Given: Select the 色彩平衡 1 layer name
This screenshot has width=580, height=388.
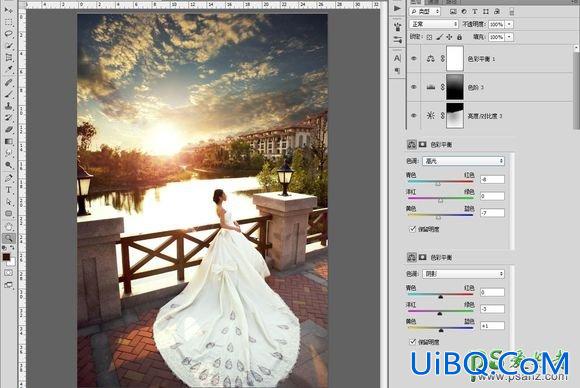Looking at the screenshot, I should click(481, 59).
